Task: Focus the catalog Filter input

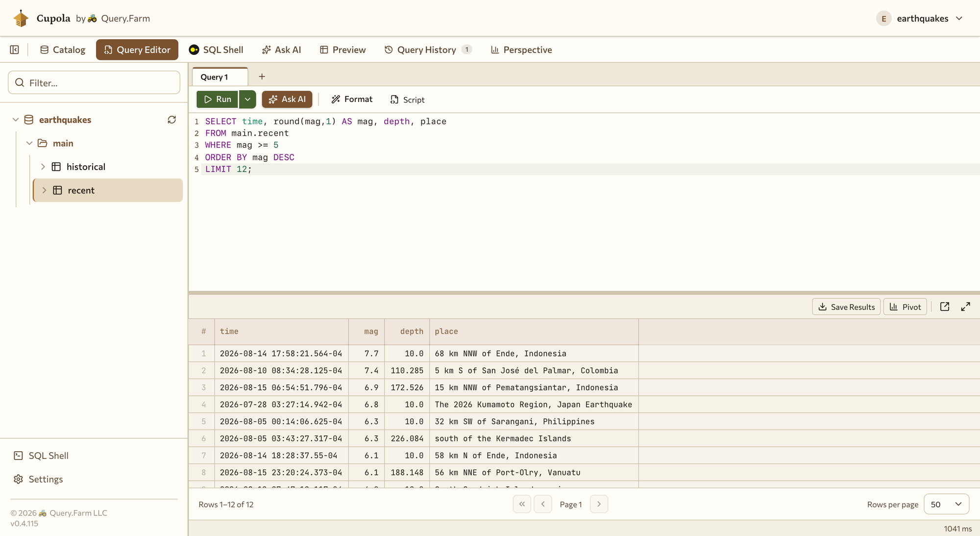Action: click(x=94, y=82)
